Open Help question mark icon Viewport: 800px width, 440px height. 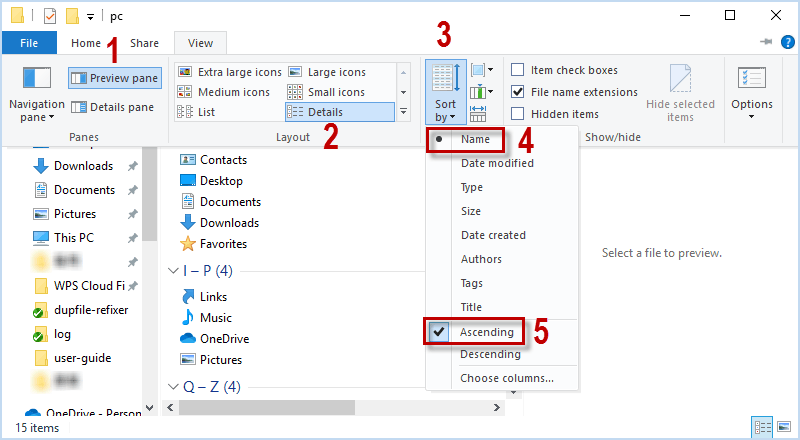787,42
